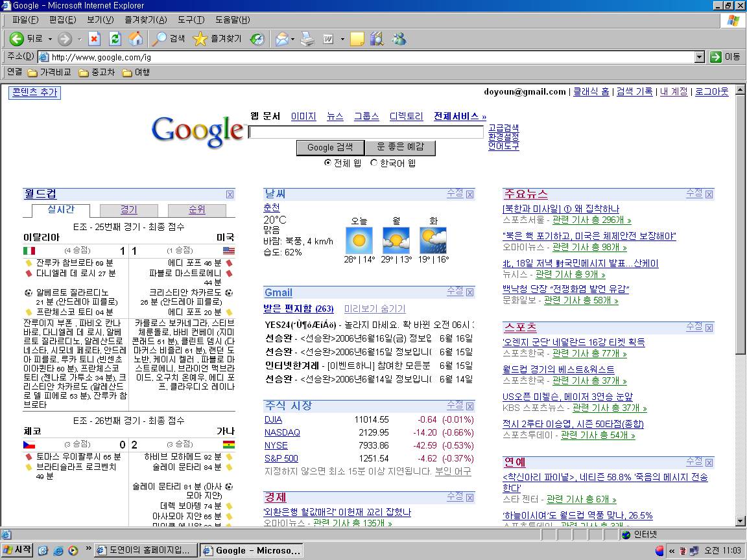Click the vertical scrollbar down arrow
This screenshot has height=560, width=747.
click(x=740, y=521)
